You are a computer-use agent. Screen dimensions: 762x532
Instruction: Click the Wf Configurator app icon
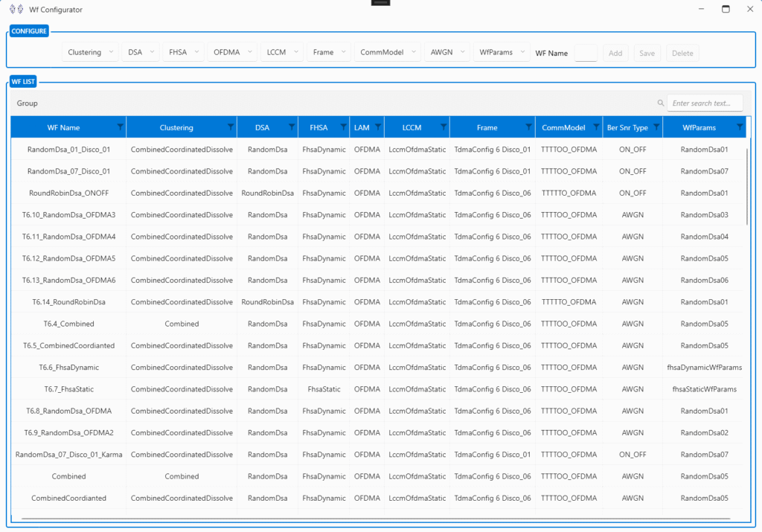click(x=16, y=9)
